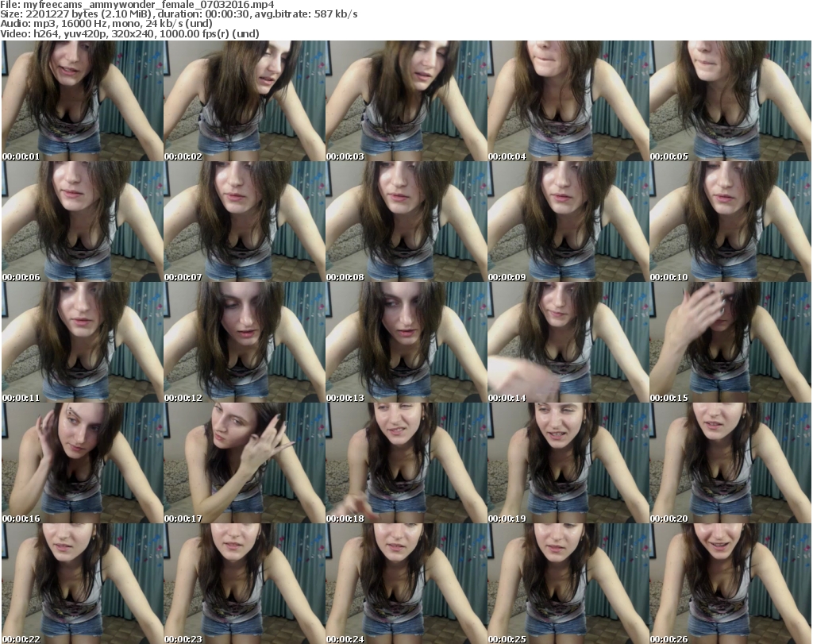Screen dimensions: 813x644
Task: Open the 00:00:07 frame thumbnail
Action: pos(245,222)
